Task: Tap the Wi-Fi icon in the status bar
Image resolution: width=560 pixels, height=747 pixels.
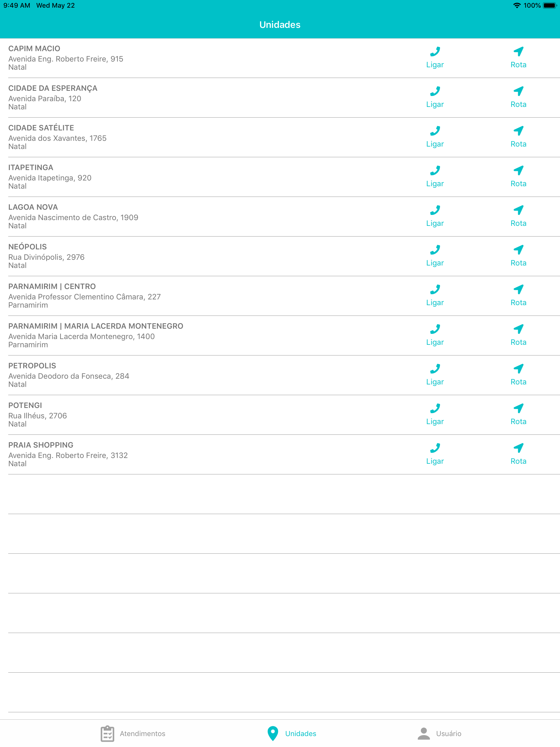Action: [517, 5]
